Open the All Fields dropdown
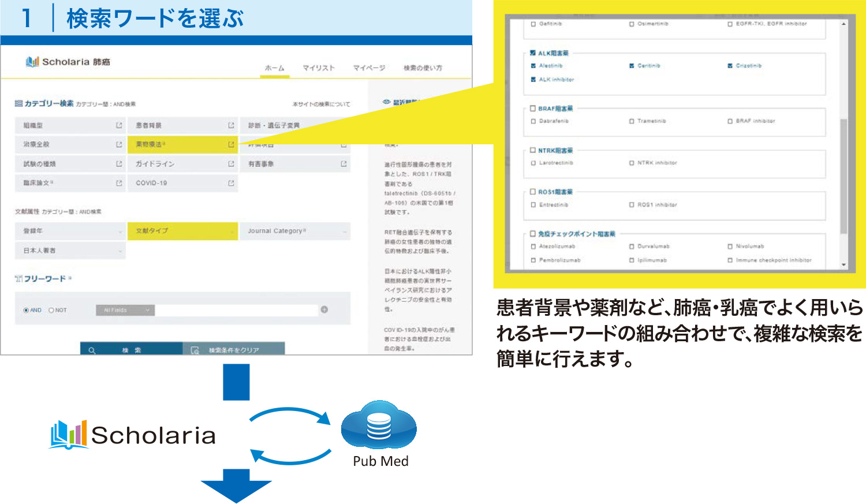The width and height of the screenshot is (866, 504). [125, 310]
